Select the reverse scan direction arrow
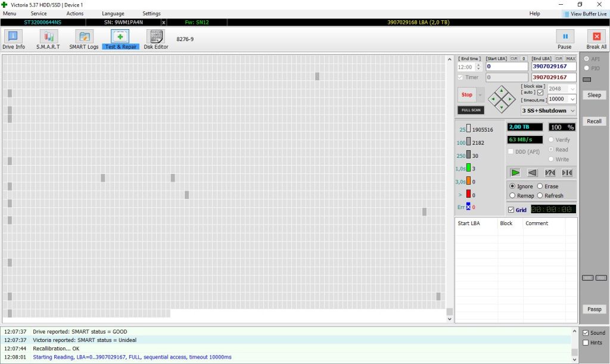The image size is (610, 364). [x=532, y=172]
